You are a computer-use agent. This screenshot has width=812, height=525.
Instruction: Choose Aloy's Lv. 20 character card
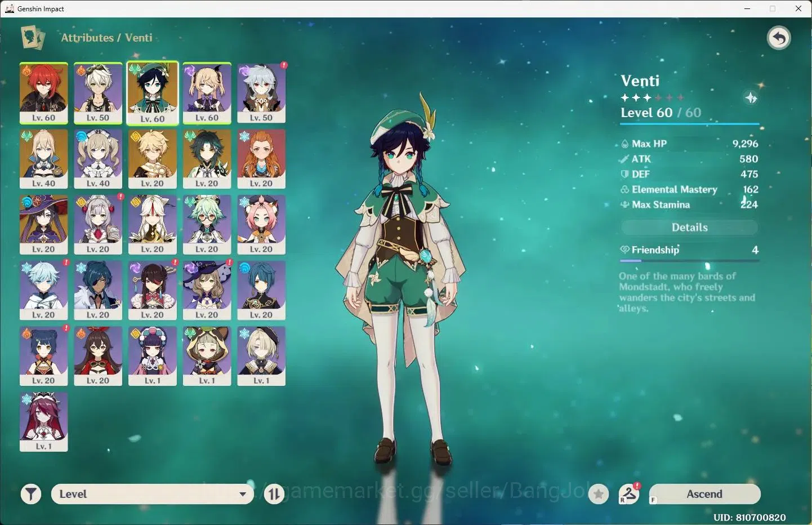click(261, 159)
